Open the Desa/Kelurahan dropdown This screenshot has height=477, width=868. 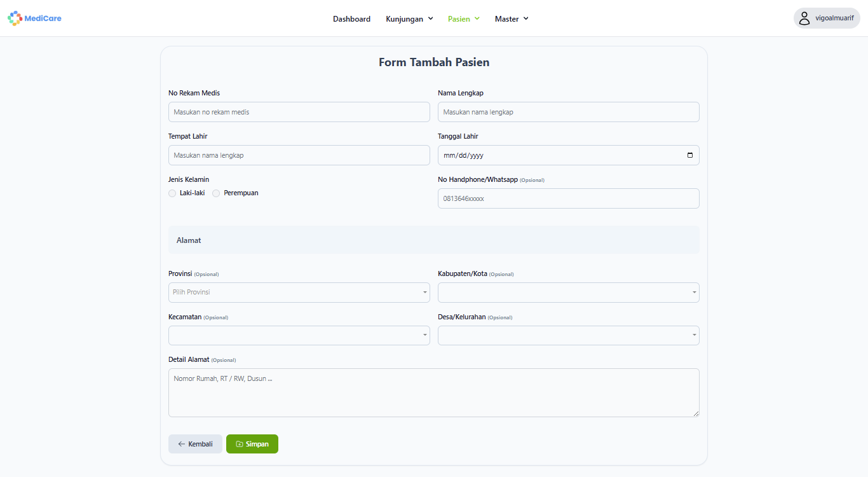click(x=568, y=335)
